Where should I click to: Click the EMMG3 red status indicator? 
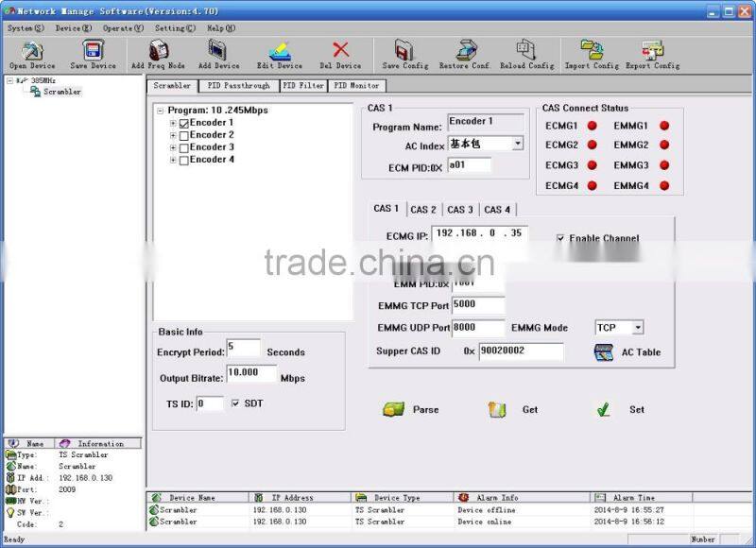(664, 165)
